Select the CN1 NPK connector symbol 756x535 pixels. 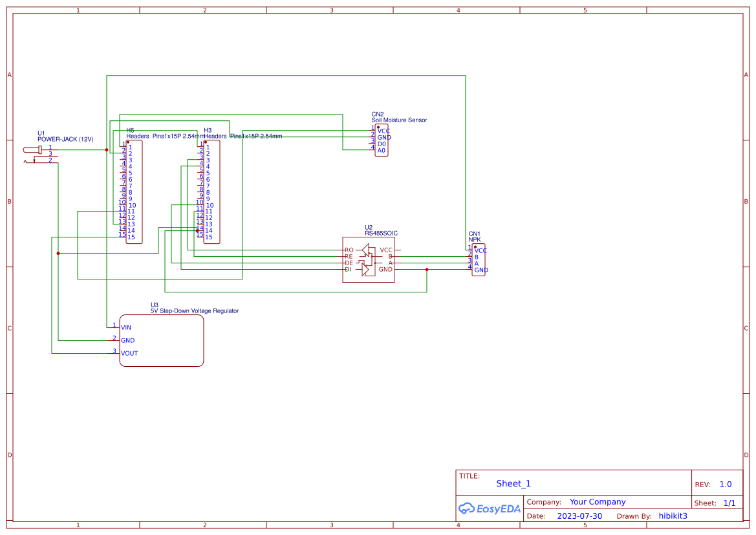pos(479,260)
